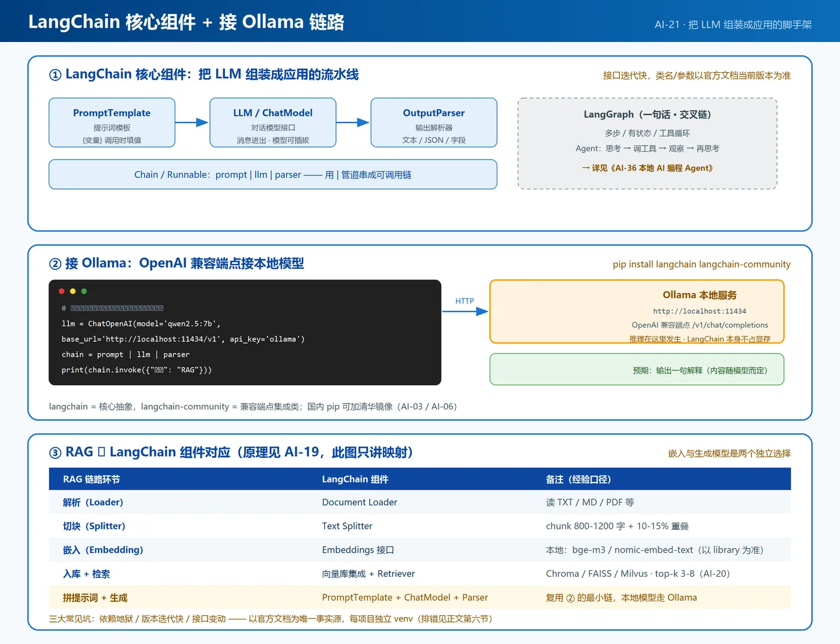Viewport: 840px width, 644px height.
Task: Select the highlighted 拼提示词 + 生成 row
Action: 420,597
